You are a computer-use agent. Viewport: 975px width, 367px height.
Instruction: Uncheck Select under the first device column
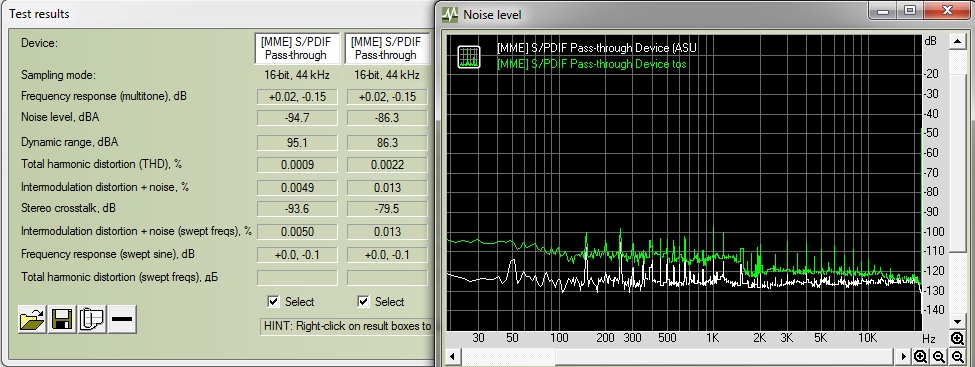point(273,302)
